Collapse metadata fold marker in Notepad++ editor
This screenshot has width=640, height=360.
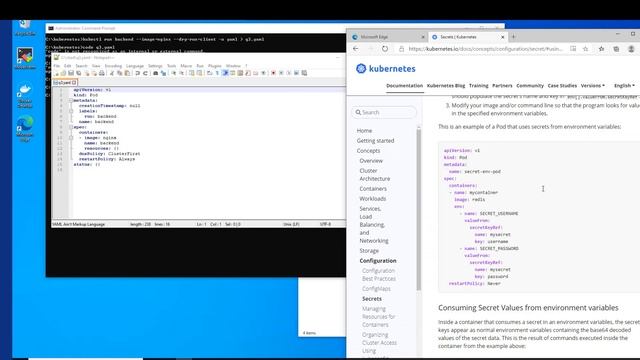tap(71, 100)
